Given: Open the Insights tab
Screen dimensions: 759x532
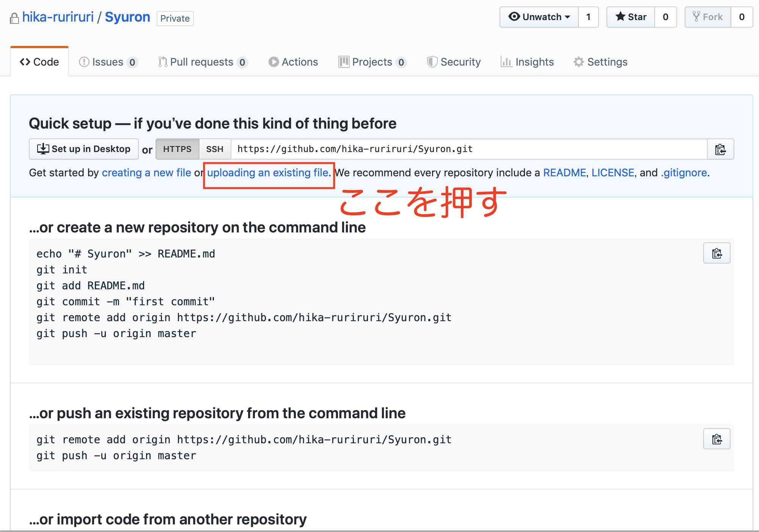Looking at the screenshot, I should point(527,61).
